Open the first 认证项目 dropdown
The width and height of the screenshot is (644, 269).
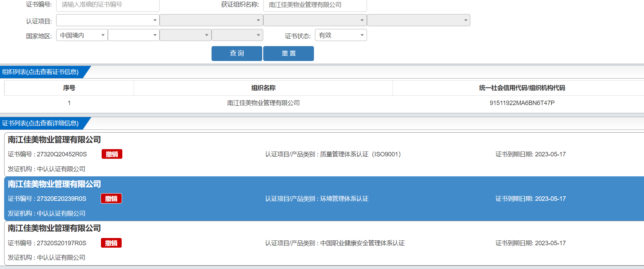[108, 20]
